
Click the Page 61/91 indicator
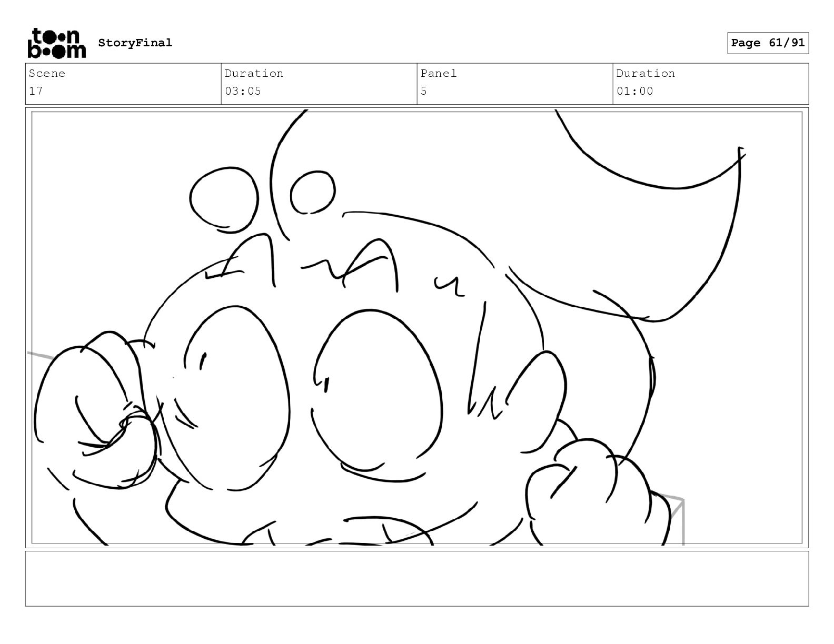[768, 43]
